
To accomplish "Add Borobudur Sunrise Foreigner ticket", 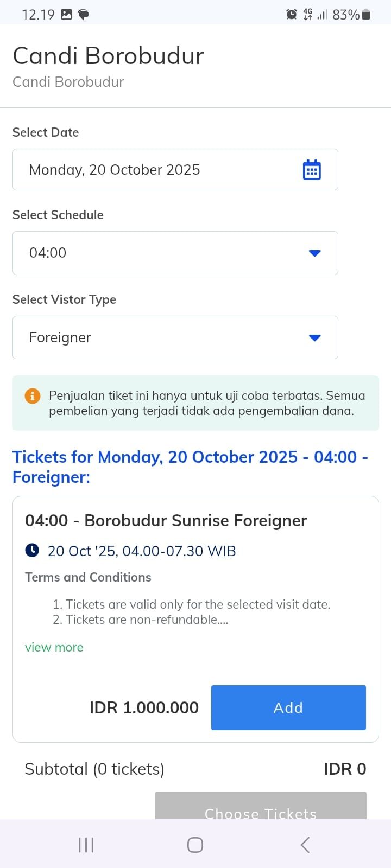I will click(288, 707).
